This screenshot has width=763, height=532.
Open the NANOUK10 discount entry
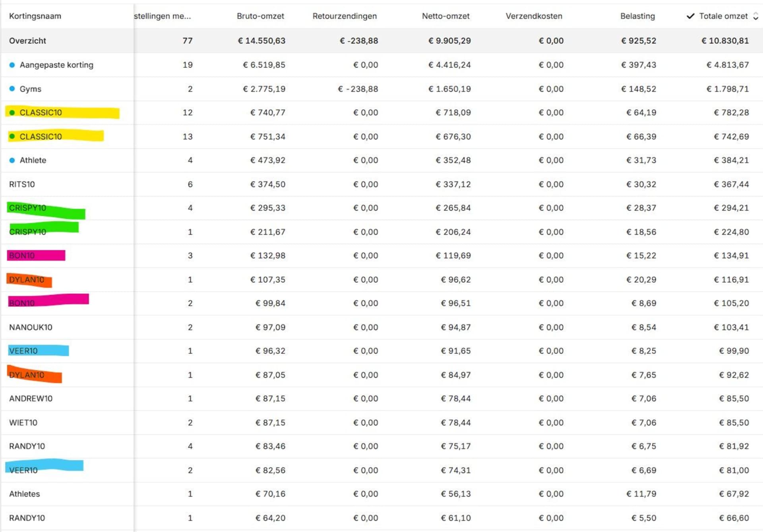pyautogui.click(x=31, y=327)
